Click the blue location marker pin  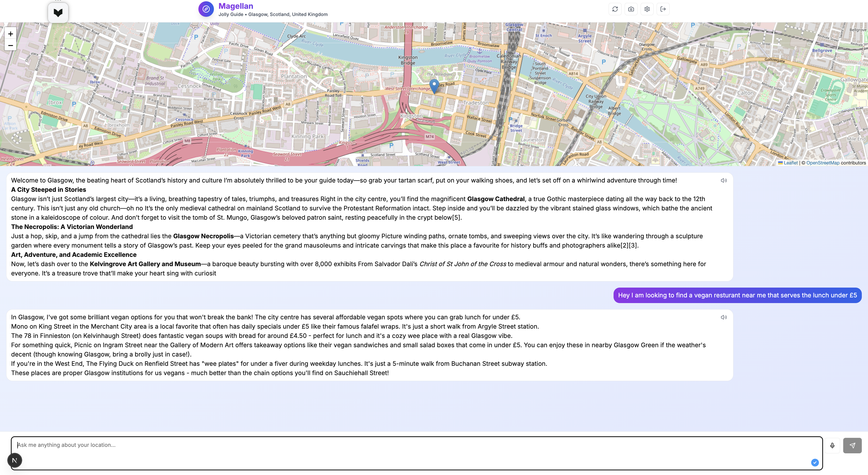pos(434,85)
